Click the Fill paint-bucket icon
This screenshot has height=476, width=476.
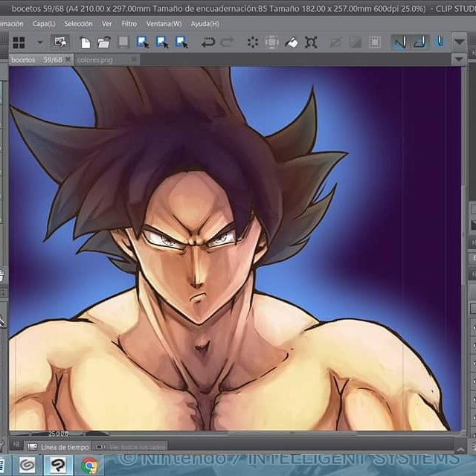(292, 42)
